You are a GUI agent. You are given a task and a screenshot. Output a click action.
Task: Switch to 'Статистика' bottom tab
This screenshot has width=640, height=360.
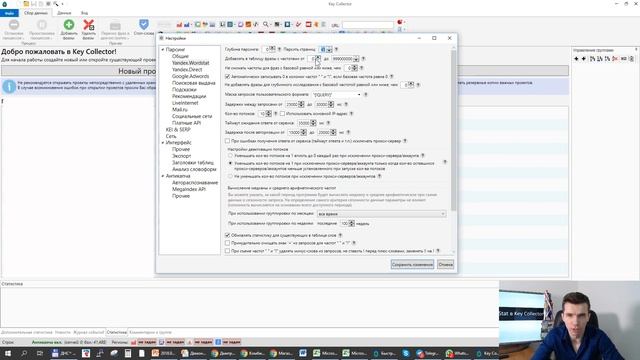pos(116,332)
